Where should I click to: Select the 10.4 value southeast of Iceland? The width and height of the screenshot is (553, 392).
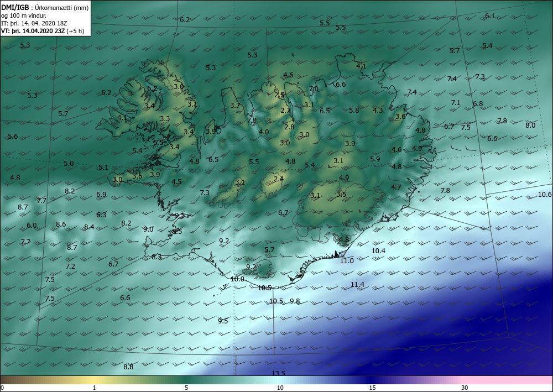378,250
